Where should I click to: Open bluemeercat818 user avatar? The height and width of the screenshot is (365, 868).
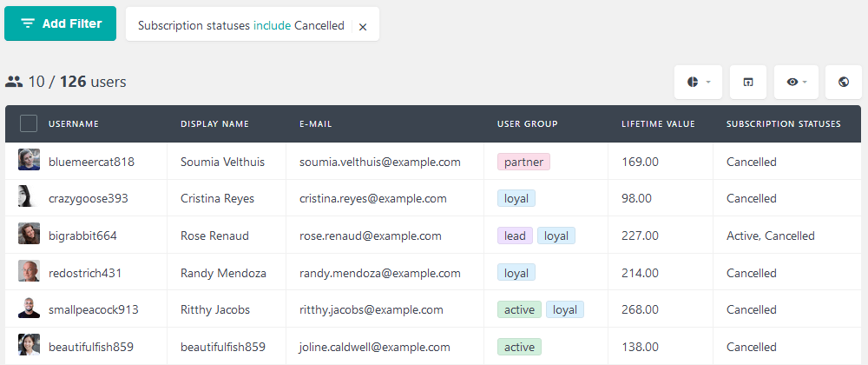[x=29, y=160]
